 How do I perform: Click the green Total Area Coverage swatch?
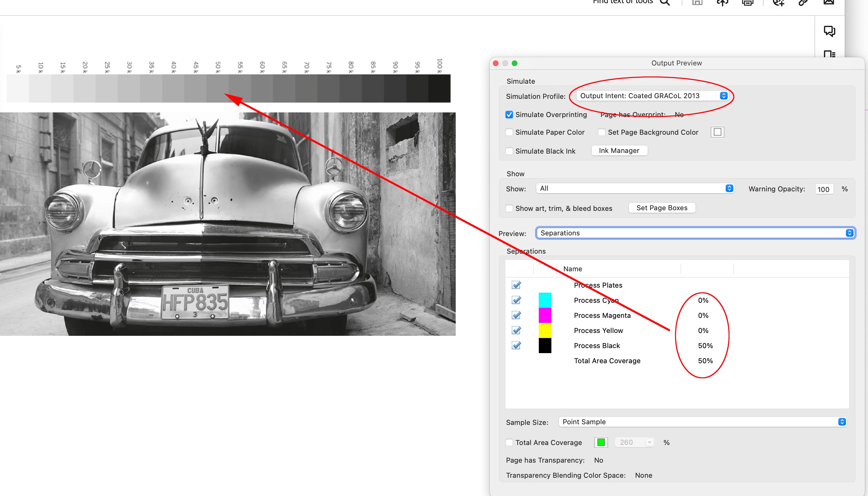pyautogui.click(x=601, y=442)
